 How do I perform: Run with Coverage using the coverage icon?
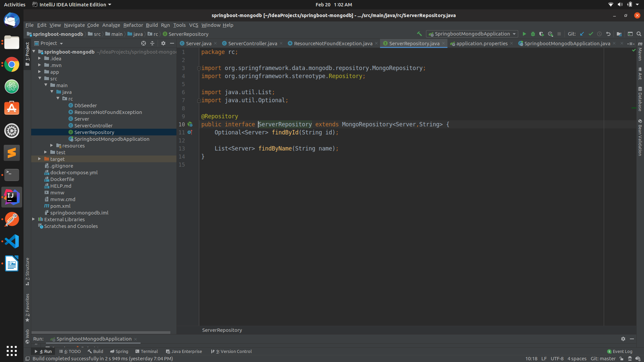click(x=542, y=34)
